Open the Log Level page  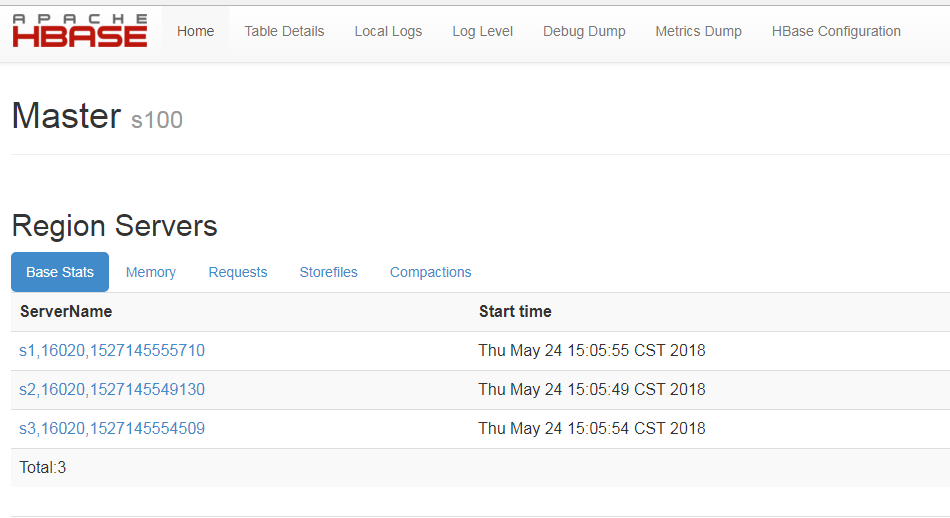482,32
